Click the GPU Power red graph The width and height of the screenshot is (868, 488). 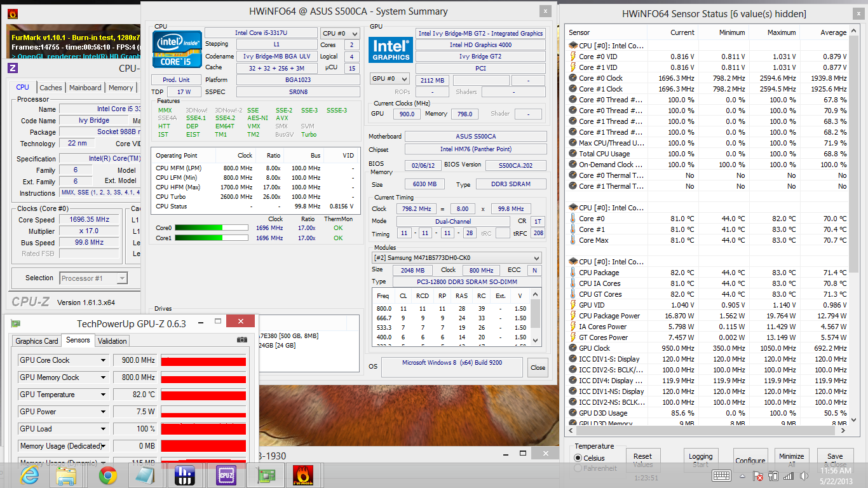(203, 412)
